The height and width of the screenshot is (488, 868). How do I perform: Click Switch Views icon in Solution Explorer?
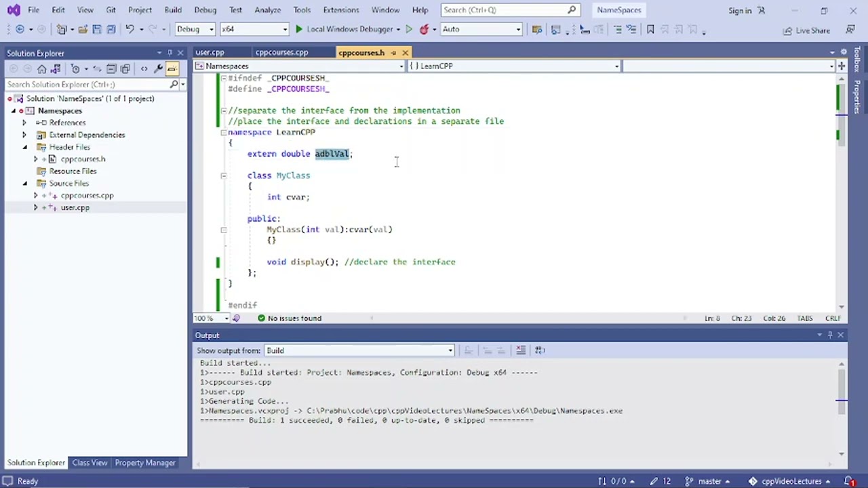56,68
